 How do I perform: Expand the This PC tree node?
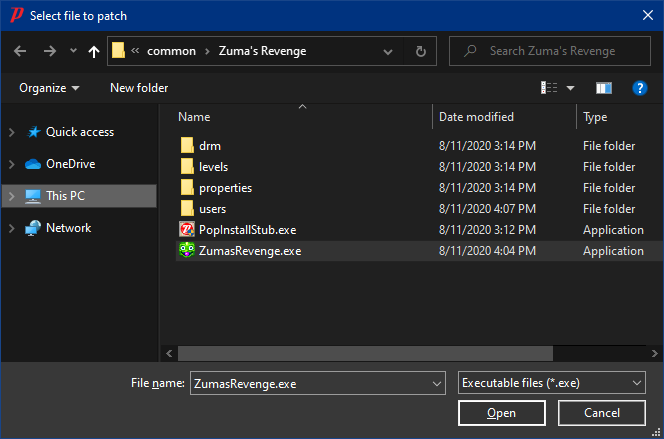coord(12,196)
